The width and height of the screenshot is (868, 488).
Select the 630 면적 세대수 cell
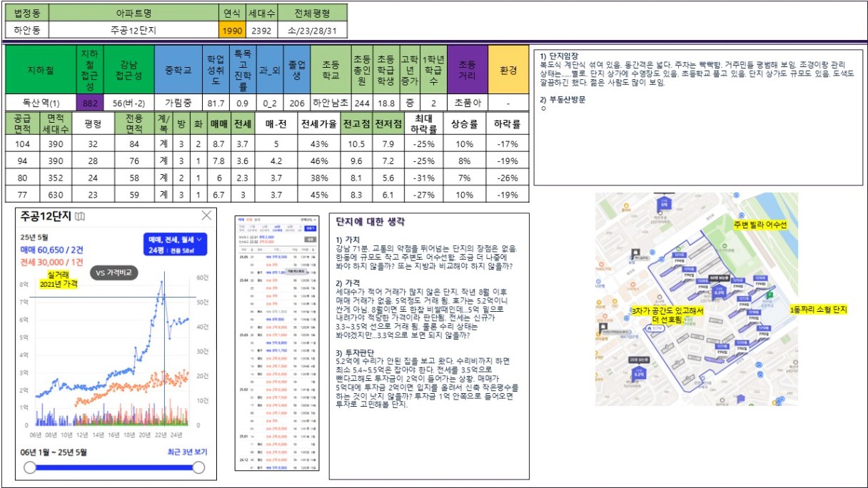point(55,195)
